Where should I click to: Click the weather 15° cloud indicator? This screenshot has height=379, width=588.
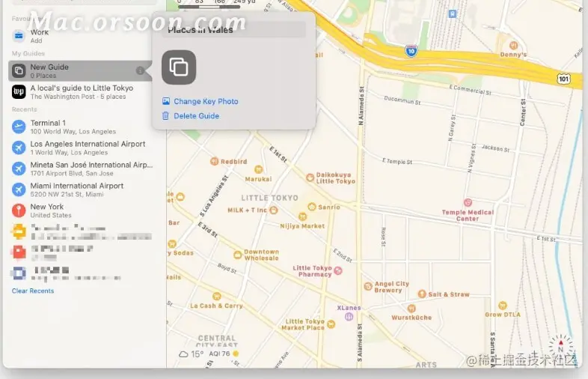click(x=192, y=354)
